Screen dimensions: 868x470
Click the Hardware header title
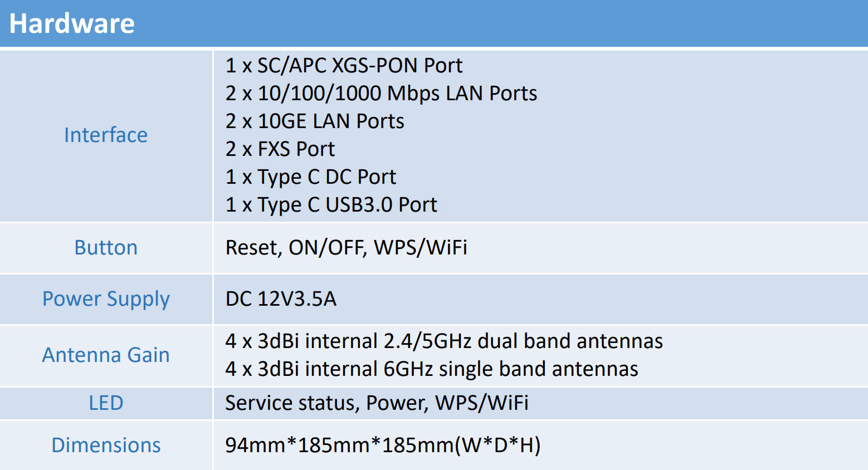72,24
